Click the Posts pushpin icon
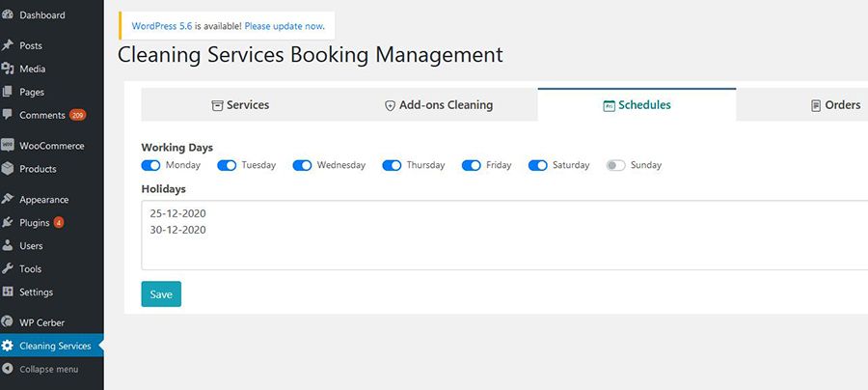Image resolution: width=868 pixels, height=390 pixels. (7, 45)
